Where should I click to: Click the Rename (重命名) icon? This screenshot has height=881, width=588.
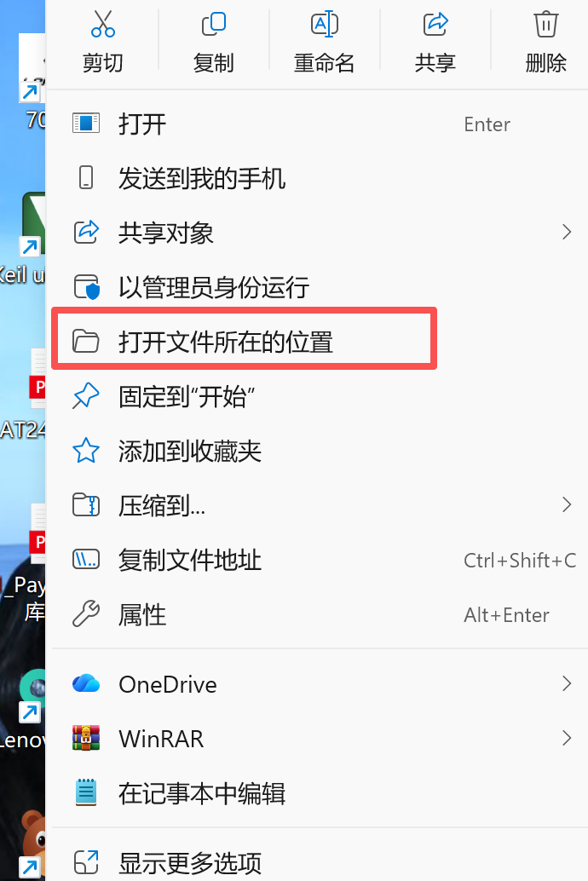(x=325, y=24)
